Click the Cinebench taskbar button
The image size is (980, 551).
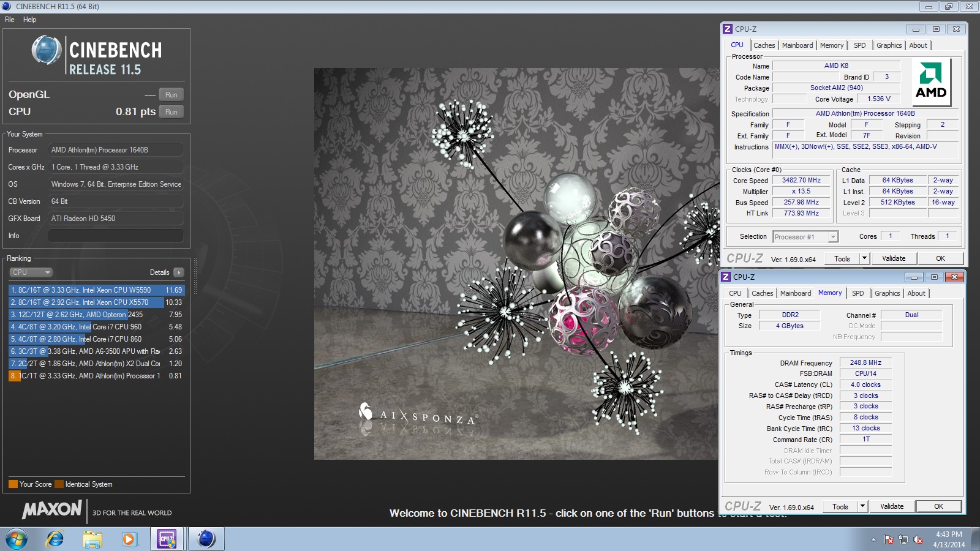pos(206,539)
